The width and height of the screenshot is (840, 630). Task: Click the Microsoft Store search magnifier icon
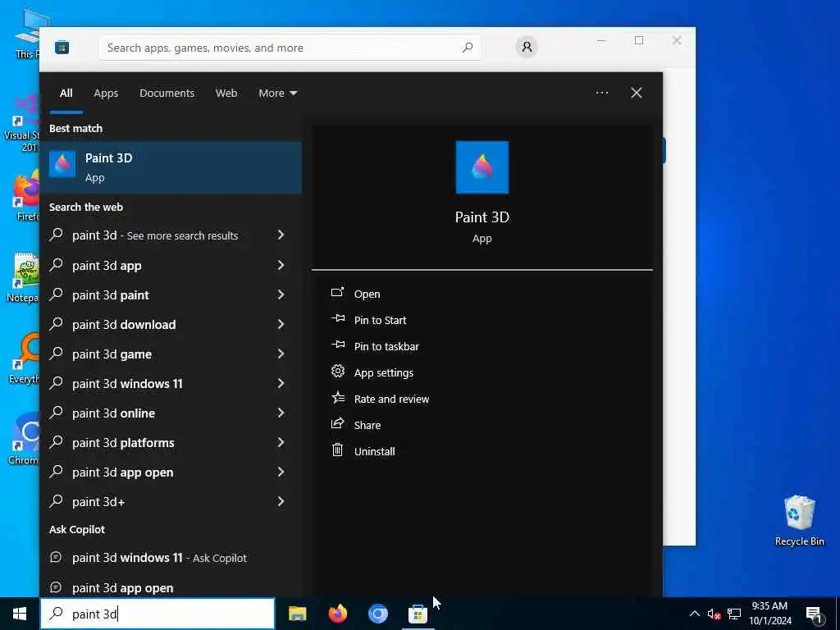point(468,47)
